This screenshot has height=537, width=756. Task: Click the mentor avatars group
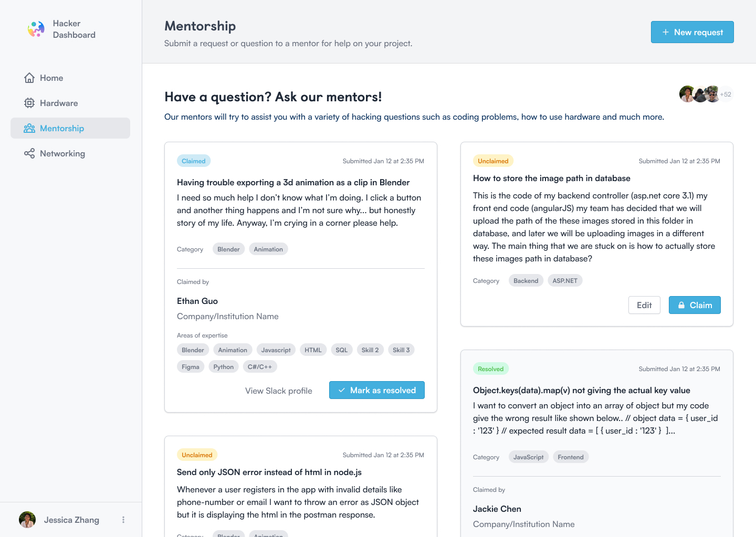700,94
